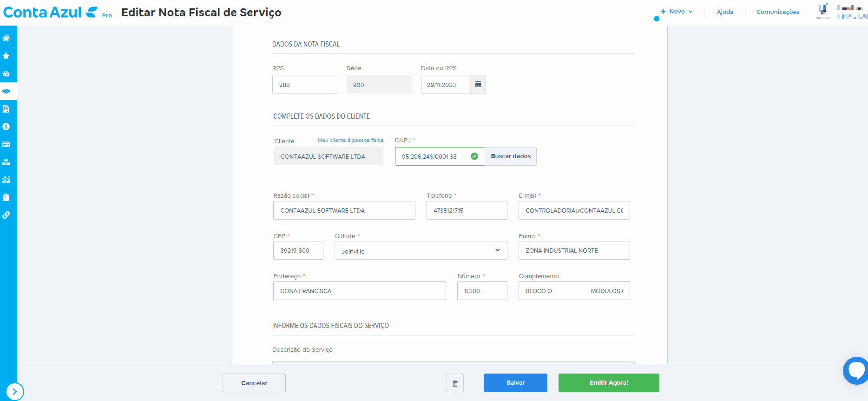
Task: Click the Número field with 8.300
Action: pyautogui.click(x=482, y=291)
